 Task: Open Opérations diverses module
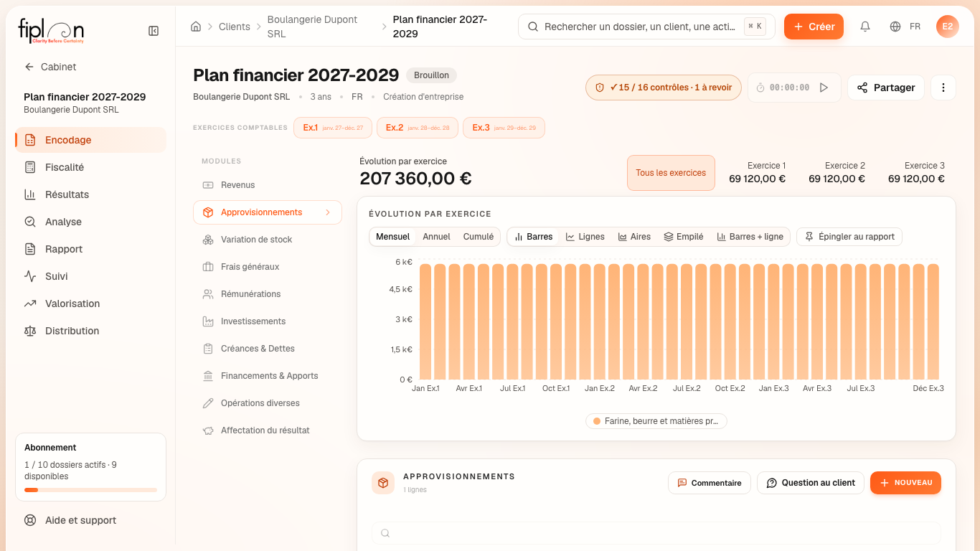point(267,403)
